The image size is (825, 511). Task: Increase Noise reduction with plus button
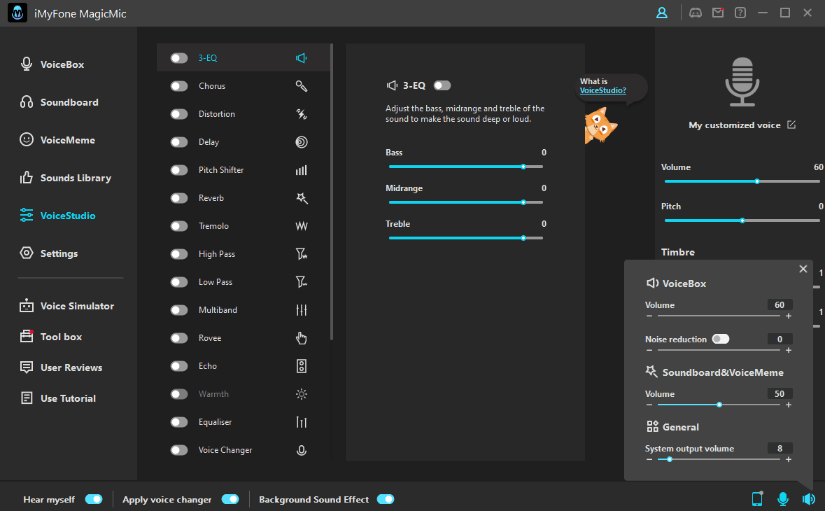(x=788, y=350)
